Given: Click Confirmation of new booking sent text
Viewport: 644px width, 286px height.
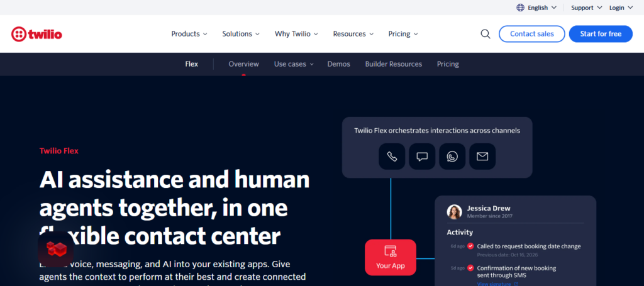Looking at the screenshot, I should click(516, 272).
